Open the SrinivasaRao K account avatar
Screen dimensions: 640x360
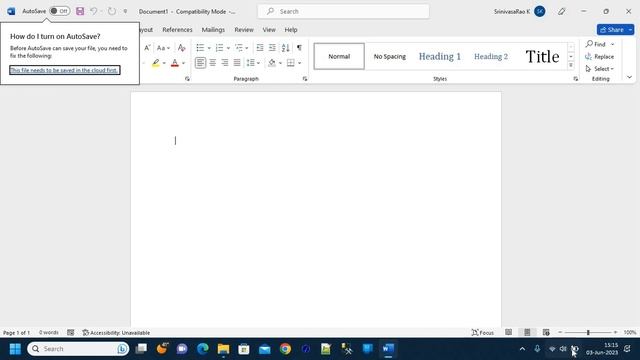(540, 11)
